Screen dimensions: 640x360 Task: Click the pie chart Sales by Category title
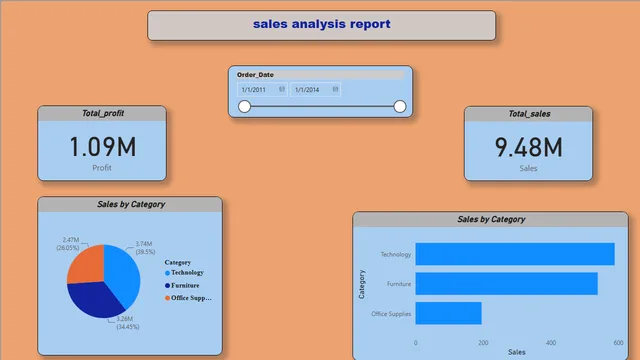coord(131,204)
